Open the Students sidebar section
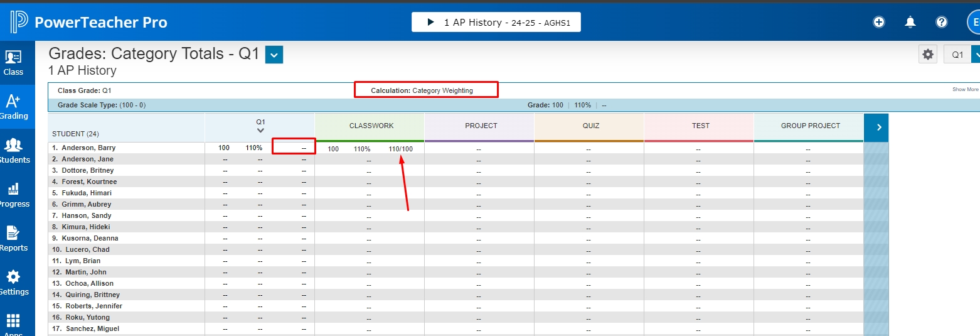The width and height of the screenshot is (980, 336). point(13,151)
